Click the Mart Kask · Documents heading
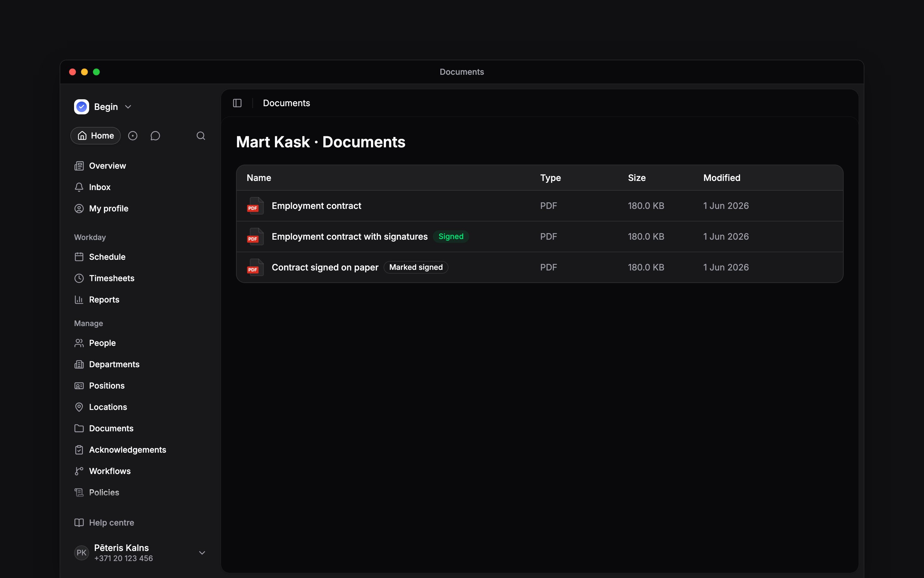 click(321, 142)
